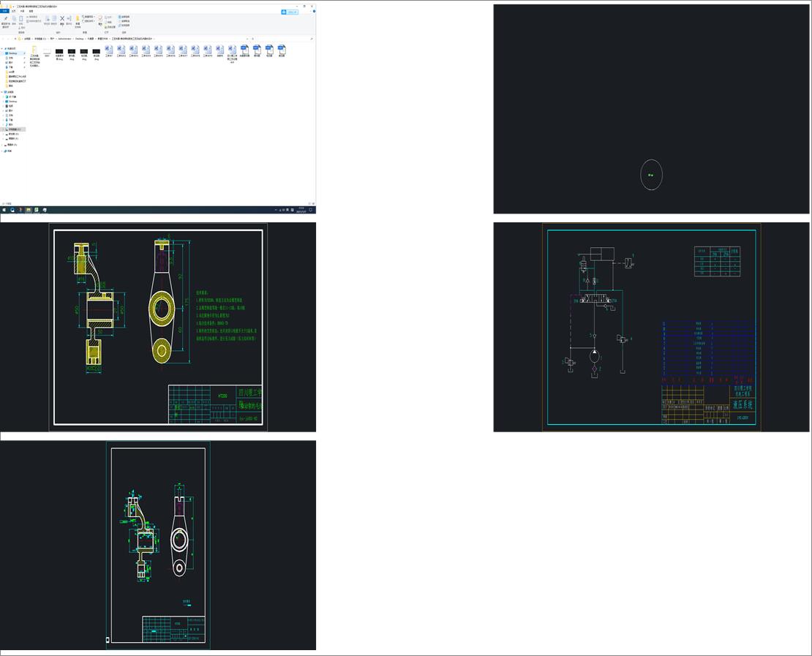Open the blue File tab

point(4,11)
